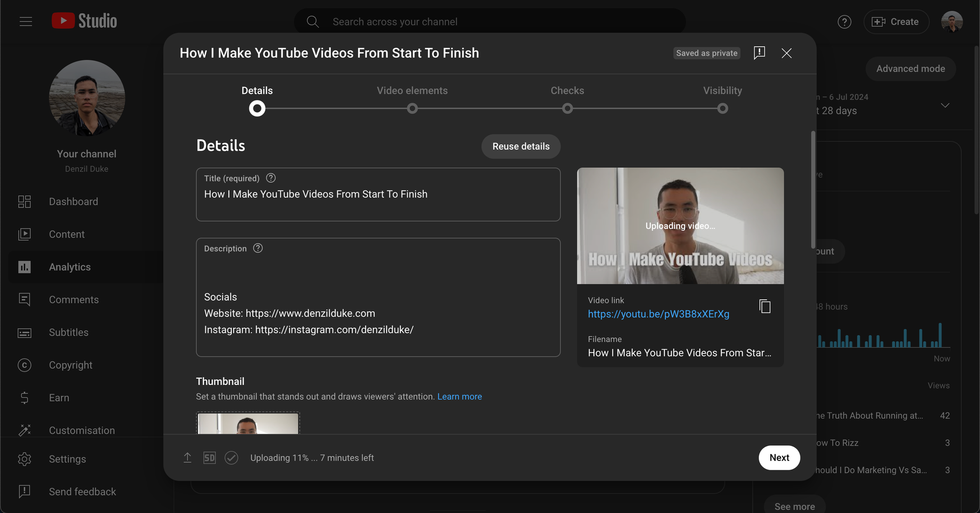Open the hamburger navigation menu
The height and width of the screenshot is (513, 980).
(x=26, y=22)
